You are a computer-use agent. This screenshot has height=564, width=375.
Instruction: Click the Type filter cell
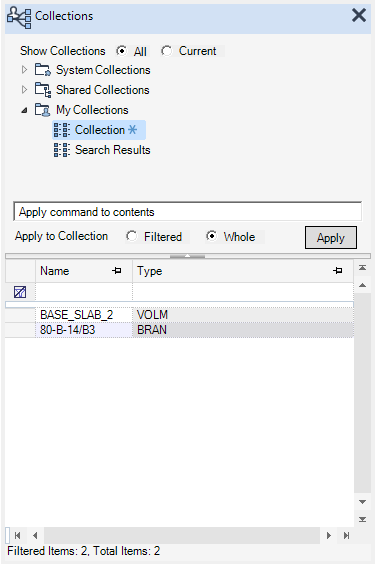243,292
